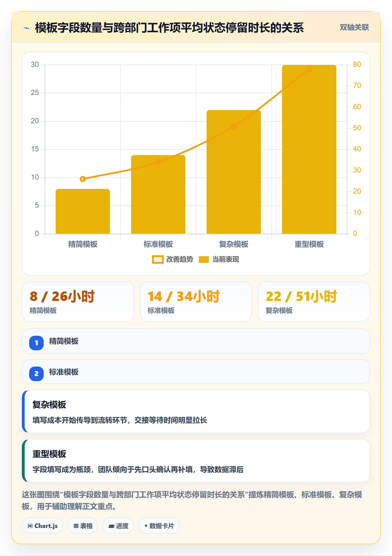
Task: Click text 填写成本开始传导到流转环节
Action: [80, 420]
